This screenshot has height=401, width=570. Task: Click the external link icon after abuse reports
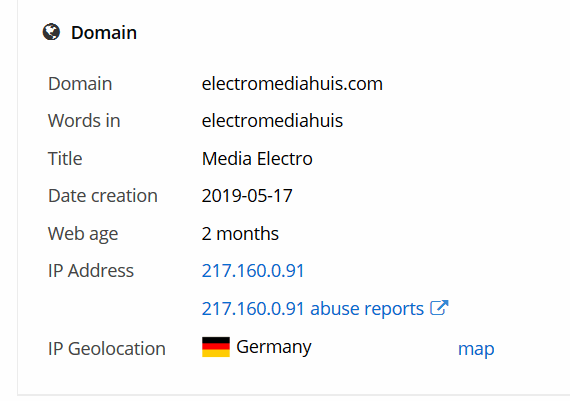coord(439,308)
